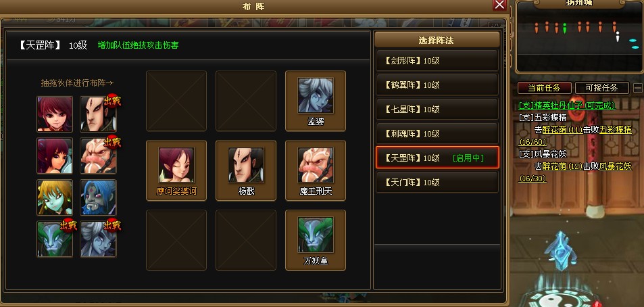Click empty top-left formation slot

pos(176,101)
